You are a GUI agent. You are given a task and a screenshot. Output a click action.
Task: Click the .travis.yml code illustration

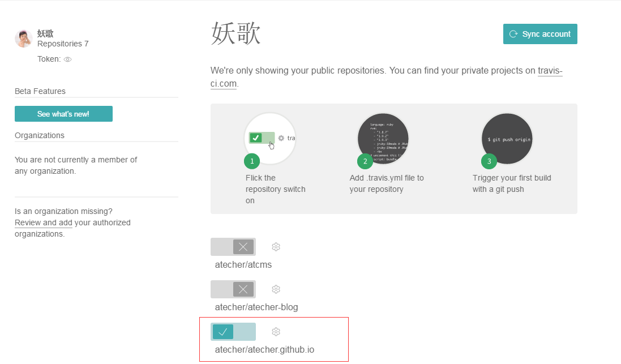pos(383,138)
